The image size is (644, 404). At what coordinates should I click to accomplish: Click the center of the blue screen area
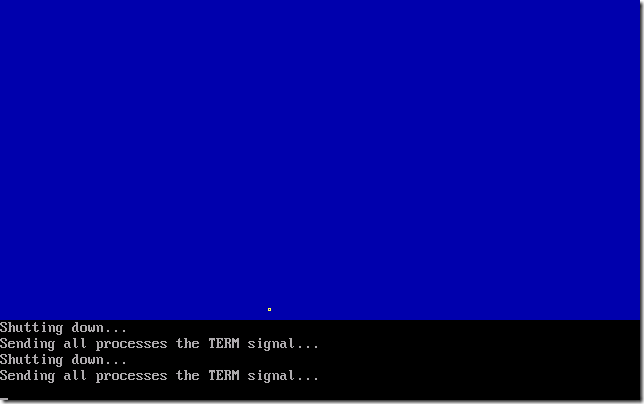point(320,160)
